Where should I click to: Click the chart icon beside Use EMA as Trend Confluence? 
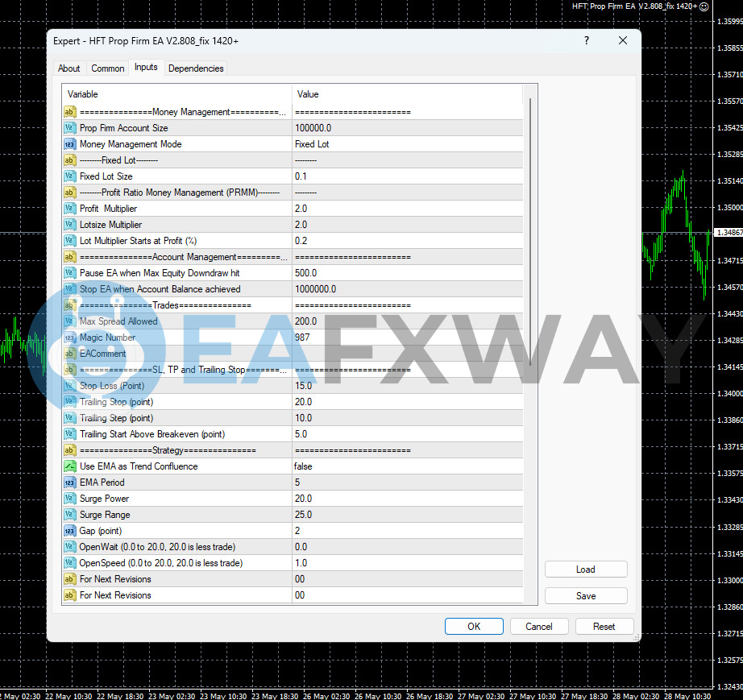pos(69,466)
